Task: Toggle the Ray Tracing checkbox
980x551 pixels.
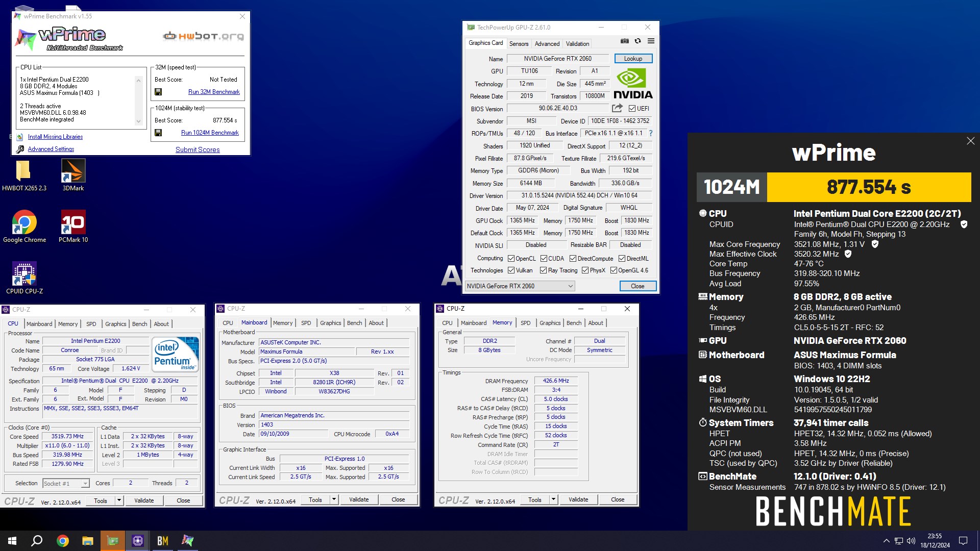Action: click(x=543, y=270)
